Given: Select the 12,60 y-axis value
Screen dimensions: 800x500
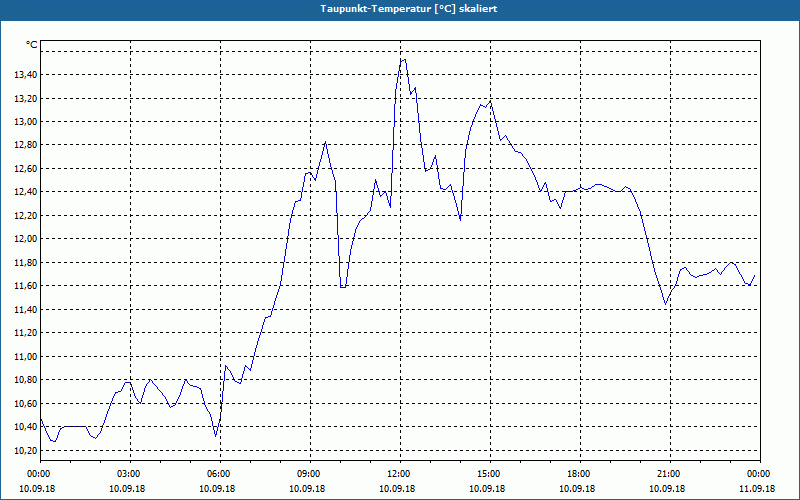Looking at the screenshot, I should [27, 169].
